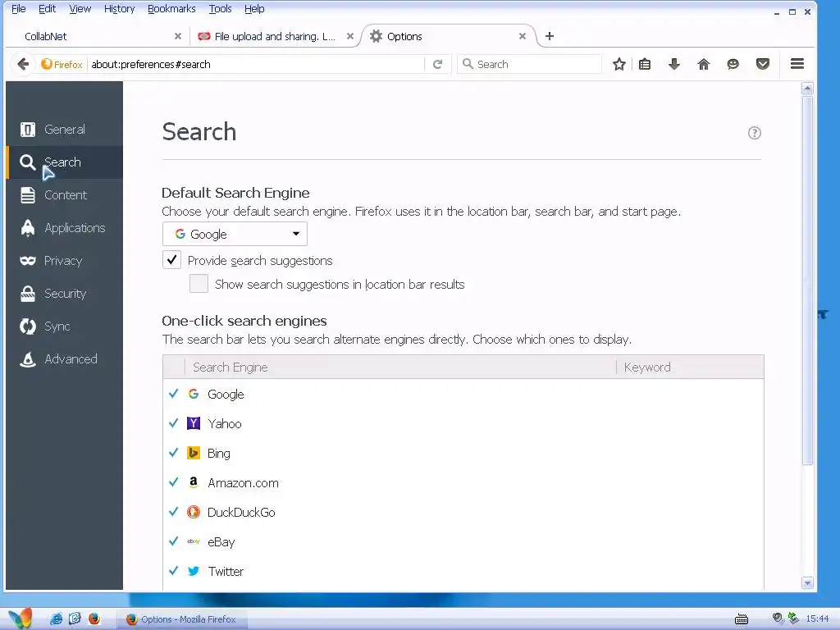The image size is (840, 630).
Task: Click Options - Mozilla Firefox taskbar button
Action: [x=182, y=619]
